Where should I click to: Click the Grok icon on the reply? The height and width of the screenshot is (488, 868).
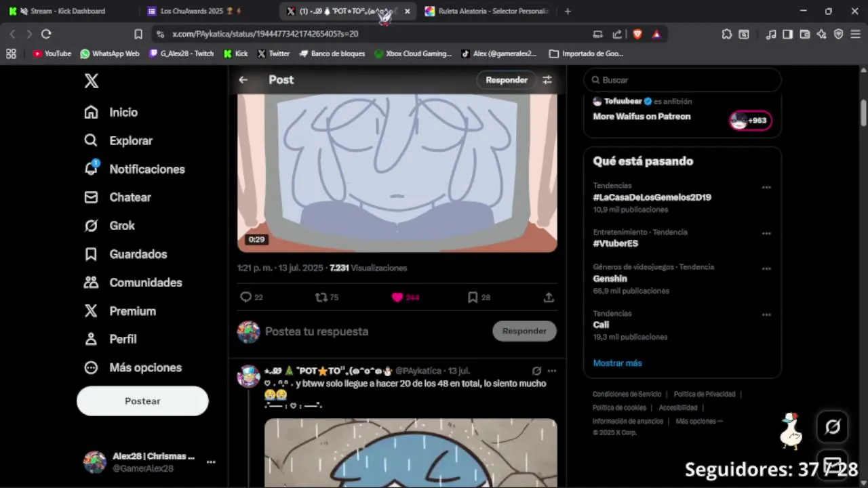[x=536, y=371]
